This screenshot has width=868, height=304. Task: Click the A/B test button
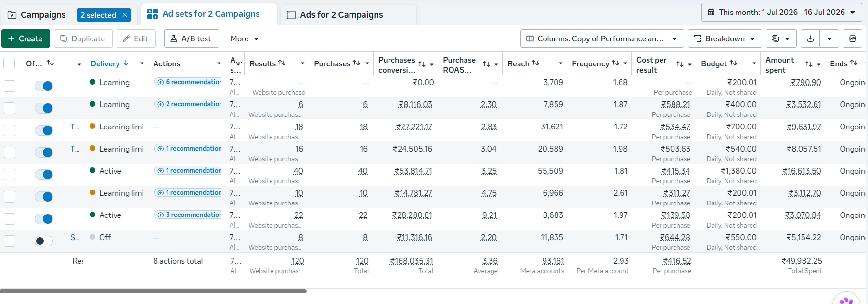[x=191, y=38]
